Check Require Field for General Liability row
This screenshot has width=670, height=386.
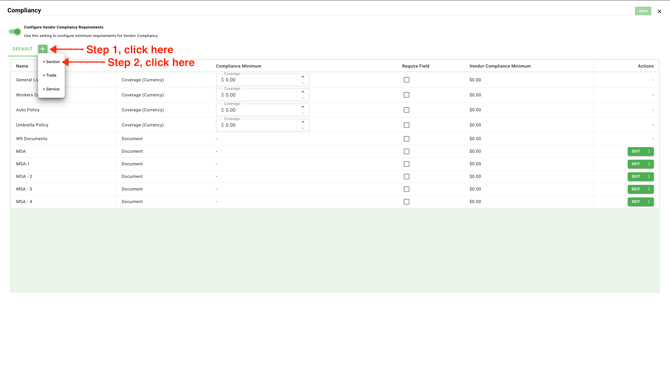tap(406, 80)
